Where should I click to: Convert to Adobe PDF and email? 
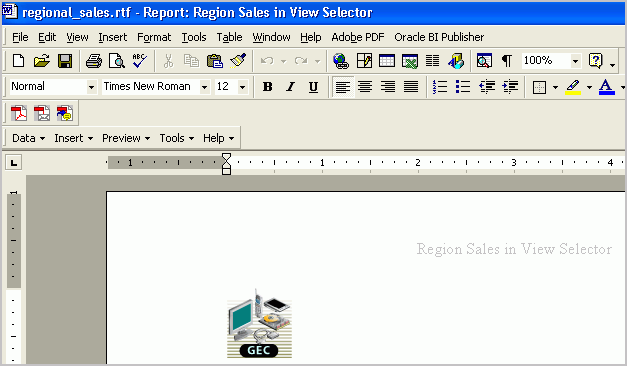(42, 113)
